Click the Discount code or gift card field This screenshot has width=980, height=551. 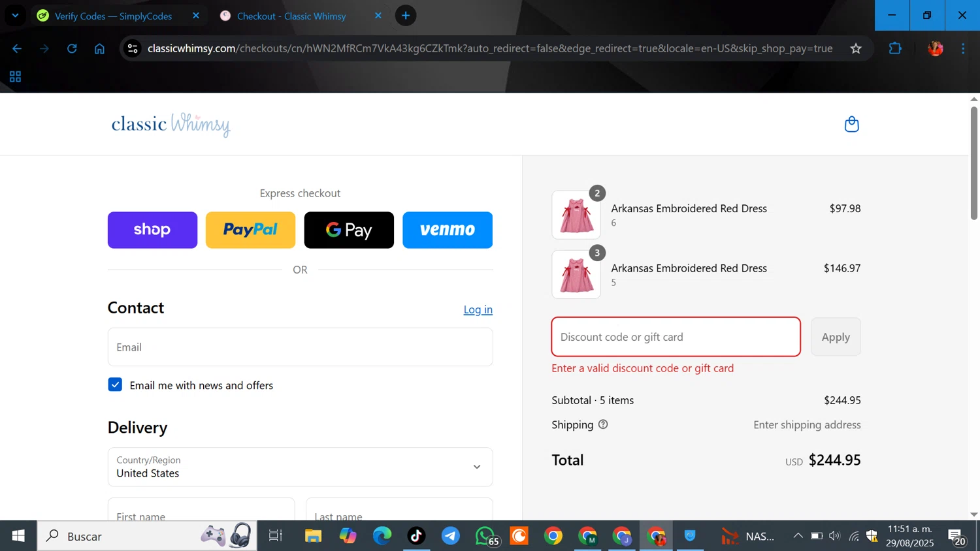click(x=676, y=337)
